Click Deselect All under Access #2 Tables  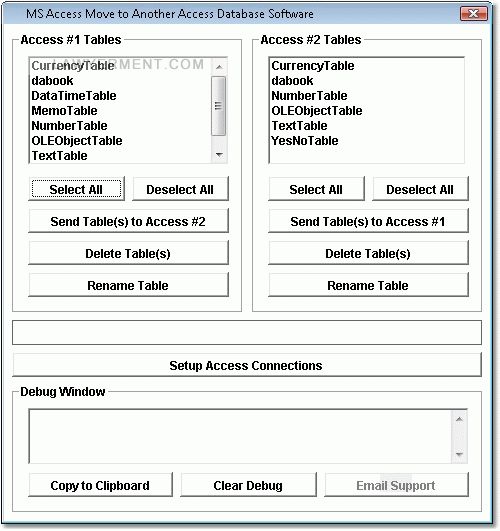point(420,189)
